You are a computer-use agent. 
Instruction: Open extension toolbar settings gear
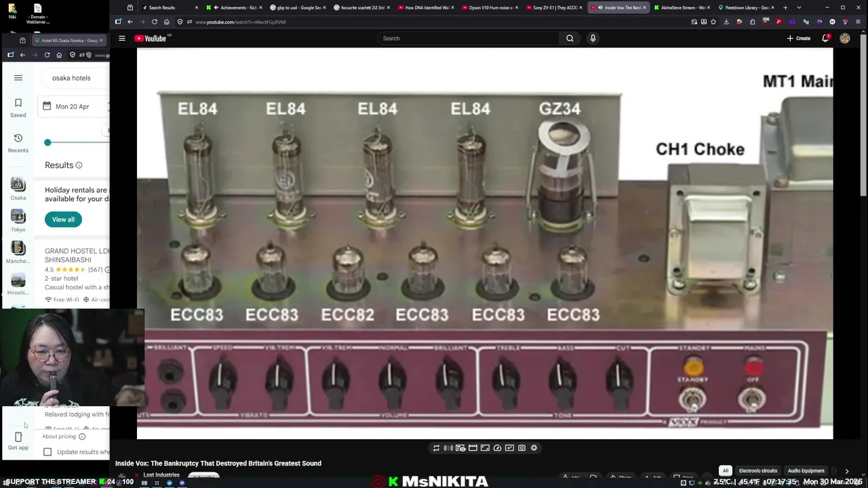[534, 448]
